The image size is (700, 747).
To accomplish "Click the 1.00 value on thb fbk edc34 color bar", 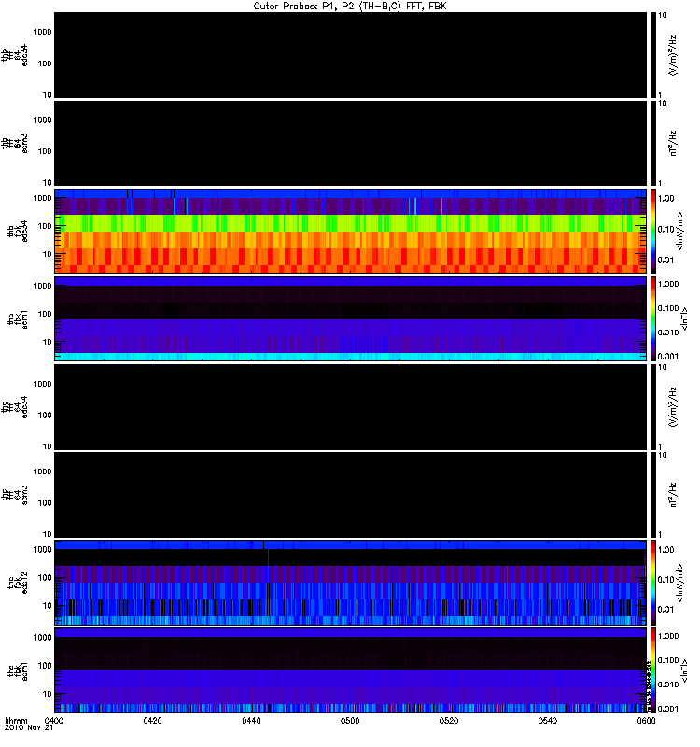I will pos(665,199).
